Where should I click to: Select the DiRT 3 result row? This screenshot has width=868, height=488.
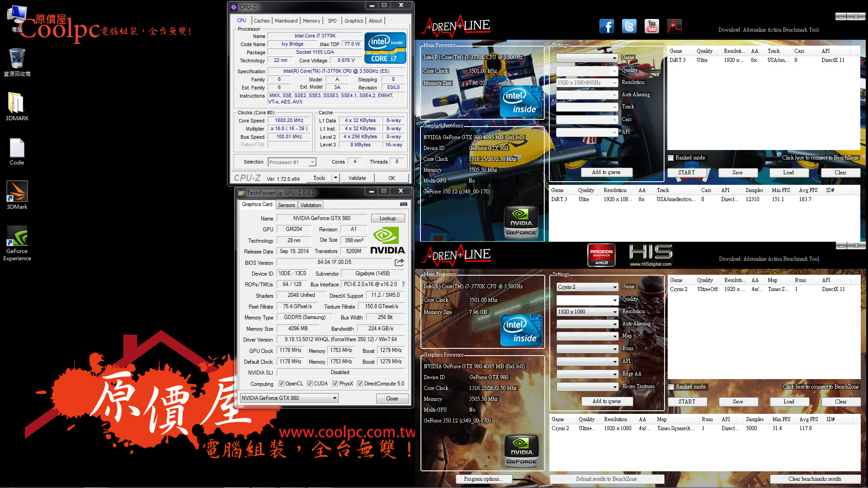point(704,199)
